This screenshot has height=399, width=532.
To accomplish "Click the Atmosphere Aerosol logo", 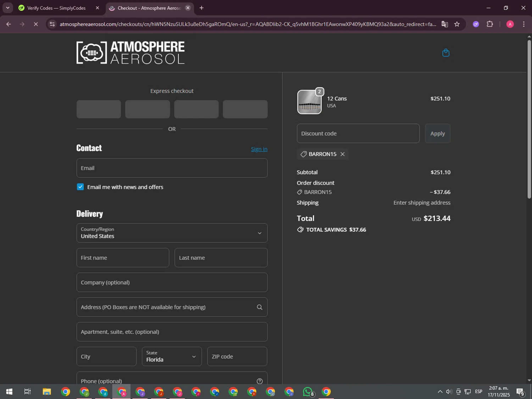I will [131, 52].
